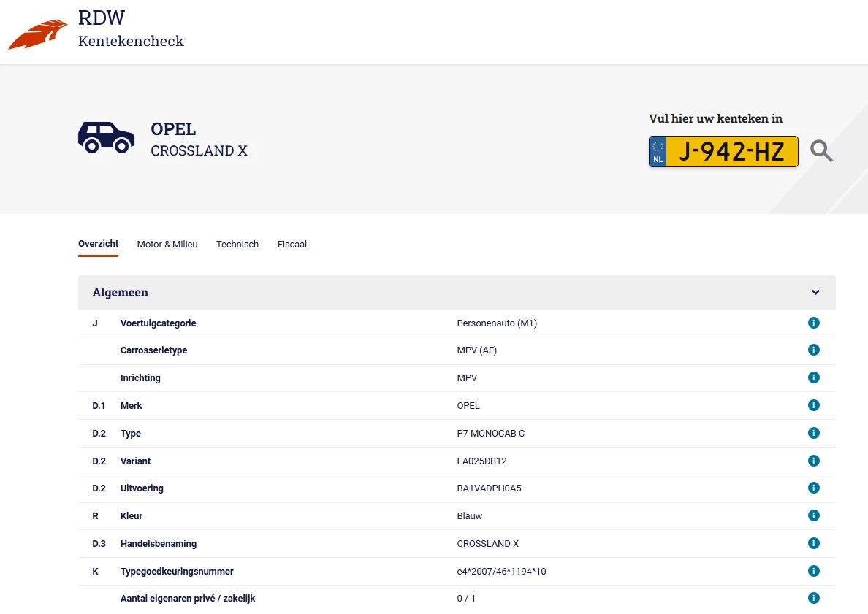Select the Overzicht tab
868x614 pixels.
click(x=98, y=244)
